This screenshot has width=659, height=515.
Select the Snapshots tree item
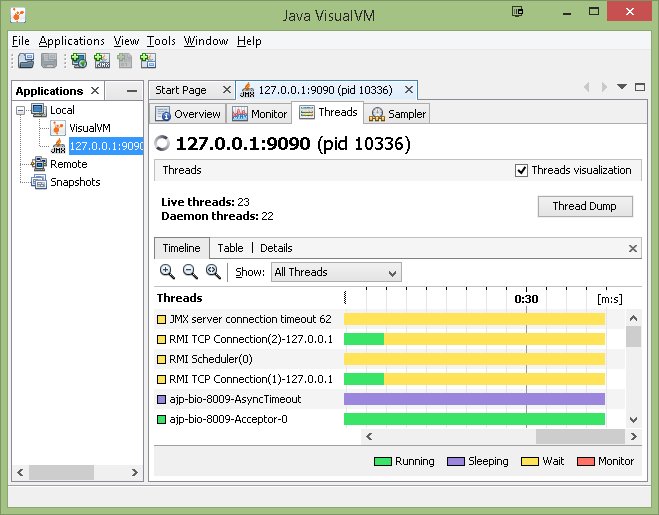(x=75, y=182)
